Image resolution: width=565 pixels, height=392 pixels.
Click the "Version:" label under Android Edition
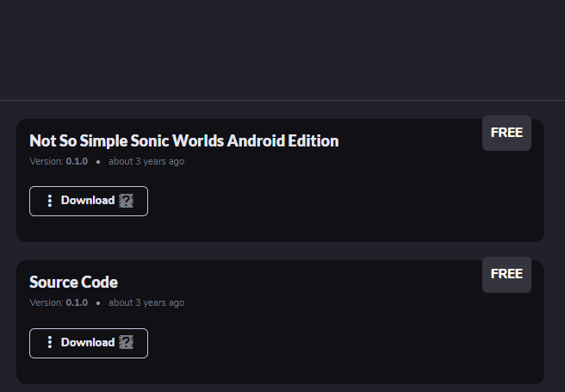[x=47, y=161]
